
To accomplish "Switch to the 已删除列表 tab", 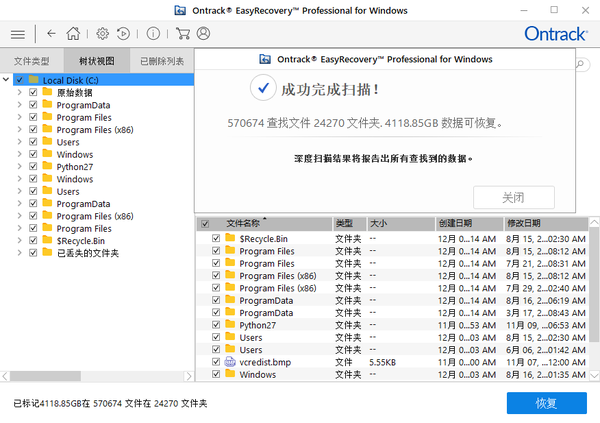I will [x=161, y=61].
